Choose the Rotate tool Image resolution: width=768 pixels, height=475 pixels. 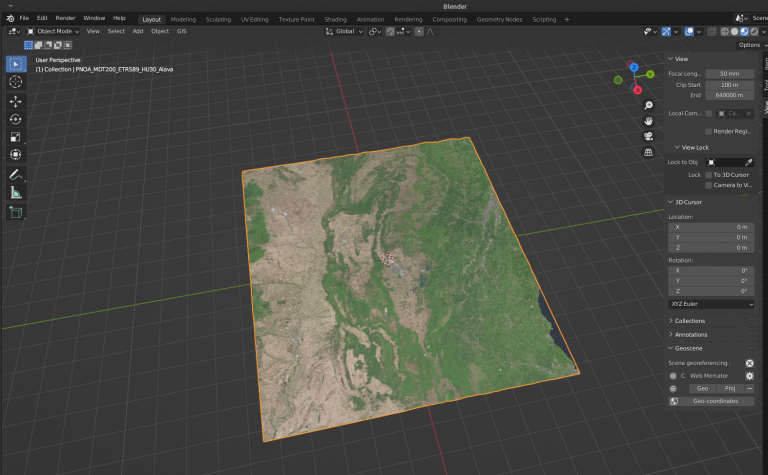pos(16,119)
